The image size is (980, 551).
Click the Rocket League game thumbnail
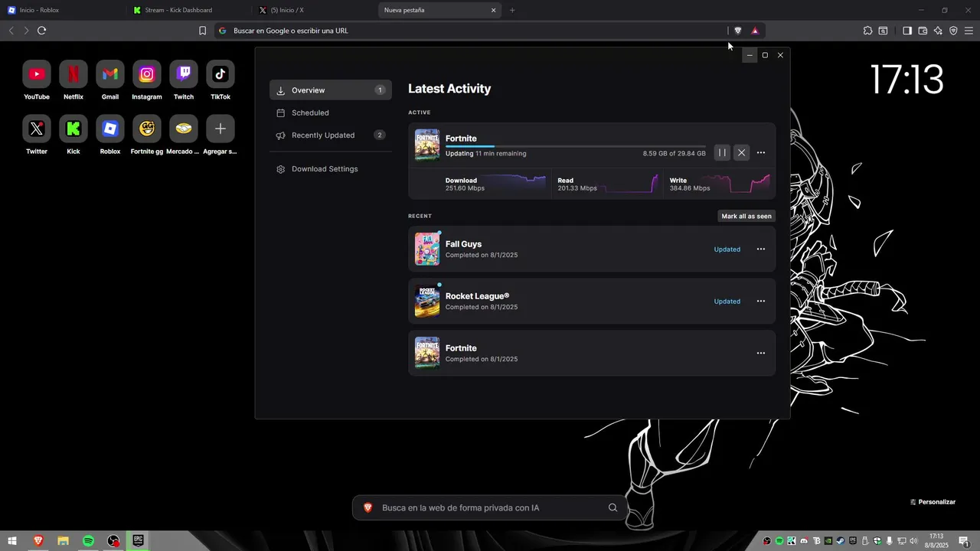point(427,301)
